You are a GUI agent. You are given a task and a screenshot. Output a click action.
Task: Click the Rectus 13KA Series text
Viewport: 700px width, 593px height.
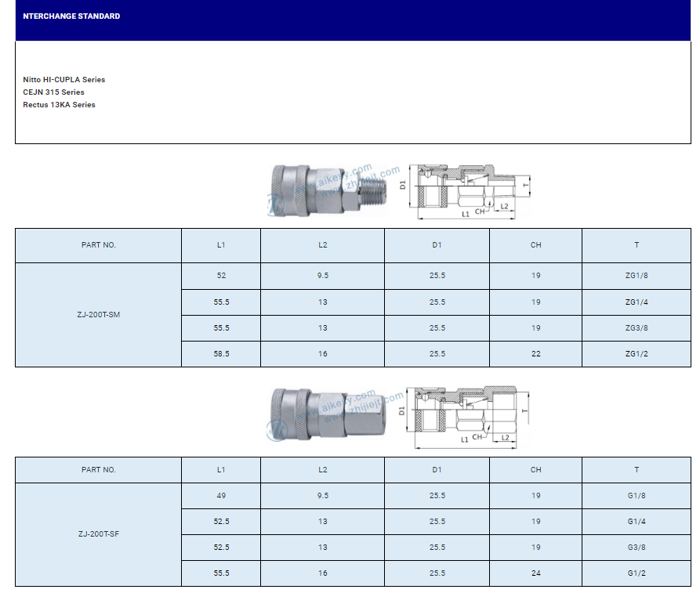click(x=59, y=105)
